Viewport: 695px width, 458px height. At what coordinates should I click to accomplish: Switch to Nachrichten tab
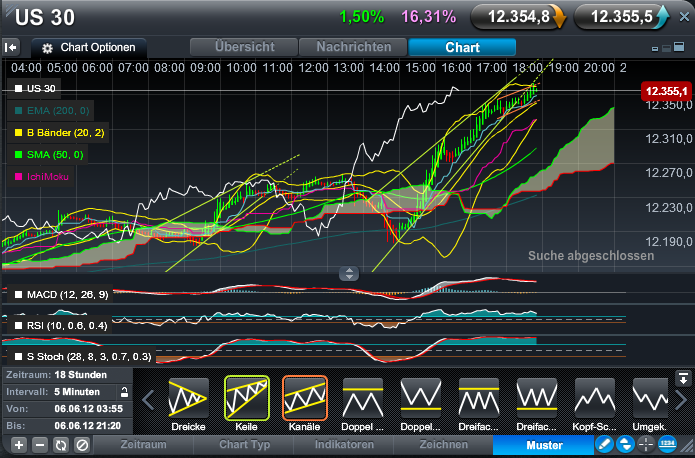pos(353,47)
